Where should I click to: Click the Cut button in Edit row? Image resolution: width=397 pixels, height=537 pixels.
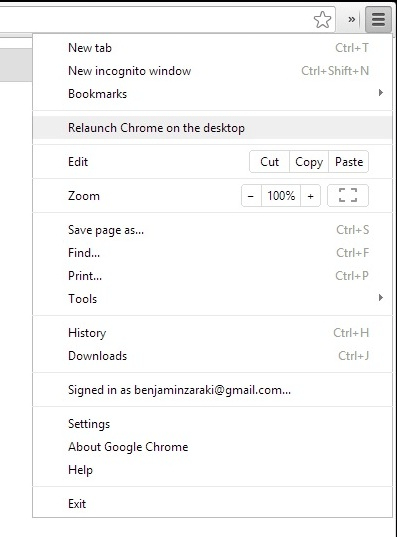coord(270,162)
